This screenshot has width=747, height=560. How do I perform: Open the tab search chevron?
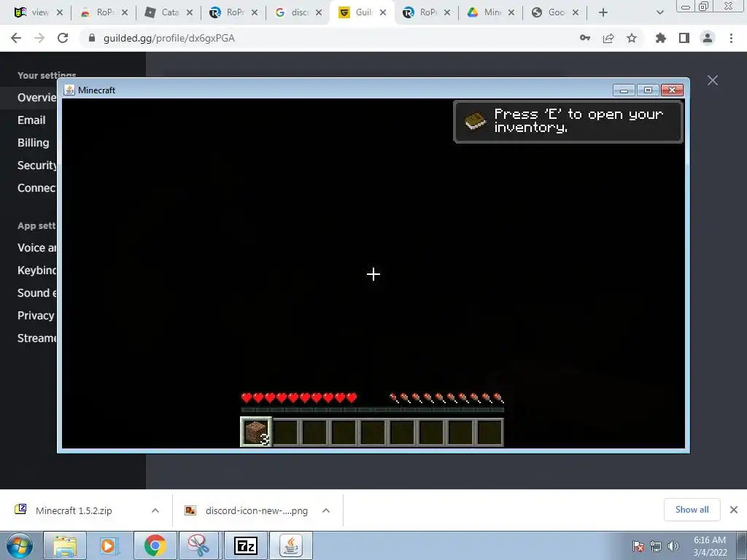(659, 12)
